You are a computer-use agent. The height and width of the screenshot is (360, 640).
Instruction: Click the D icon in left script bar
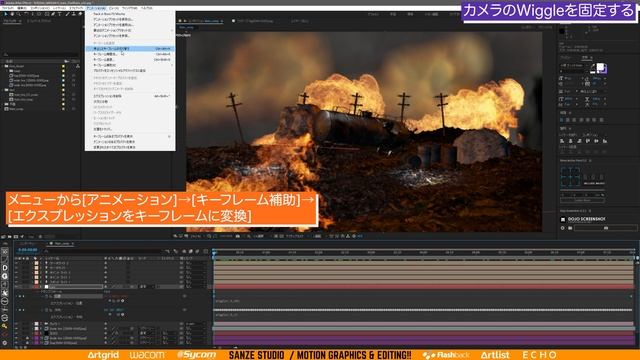[4, 268]
